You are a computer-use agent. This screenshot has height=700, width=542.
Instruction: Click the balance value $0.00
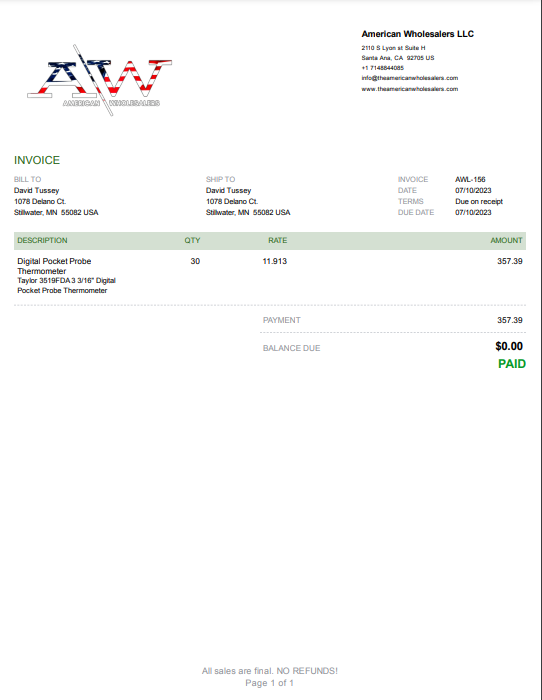(x=509, y=346)
